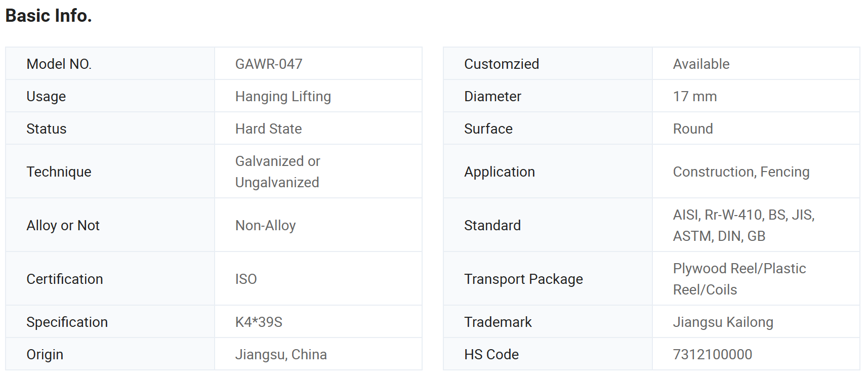This screenshot has width=868, height=378.
Task: Click the Non-Alloy value cell
Action: [x=318, y=225]
